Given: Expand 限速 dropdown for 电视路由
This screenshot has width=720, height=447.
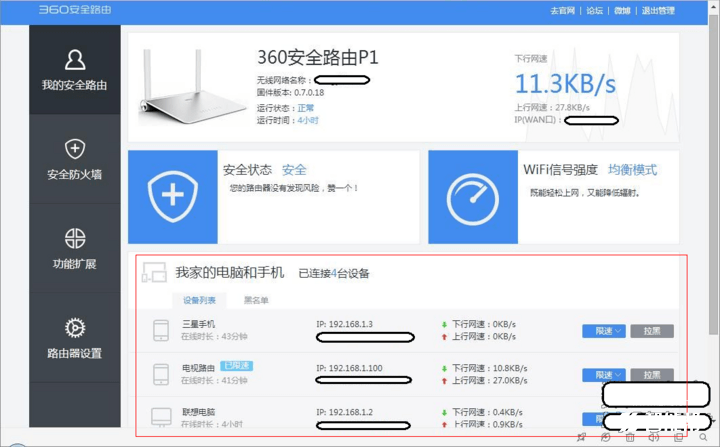Looking at the screenshot, I should [x=604, y=375].
